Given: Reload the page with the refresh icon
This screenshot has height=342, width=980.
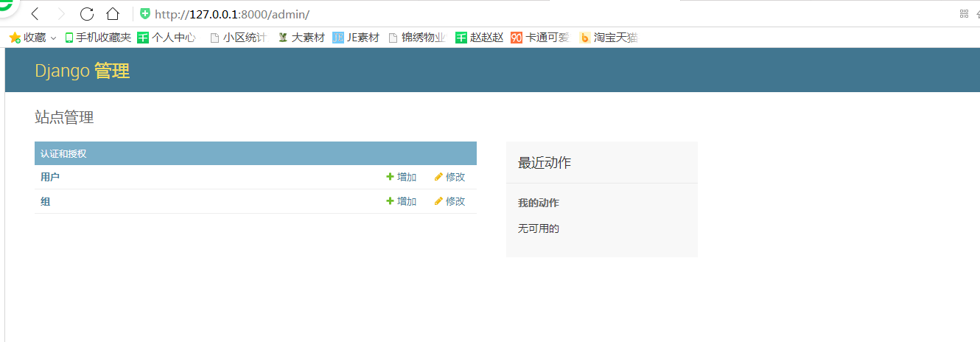Looking at the screenshot, I should click(87, 14).
